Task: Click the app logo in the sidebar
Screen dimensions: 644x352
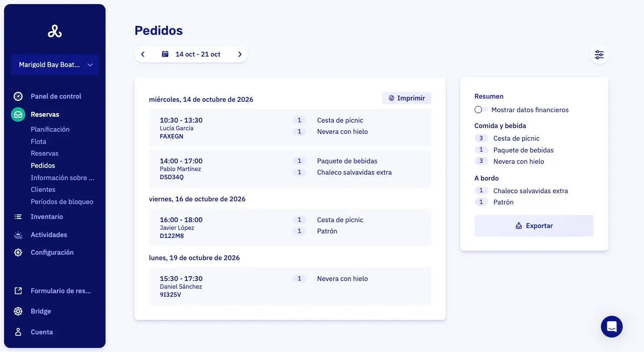Action: tap(55, 31)
